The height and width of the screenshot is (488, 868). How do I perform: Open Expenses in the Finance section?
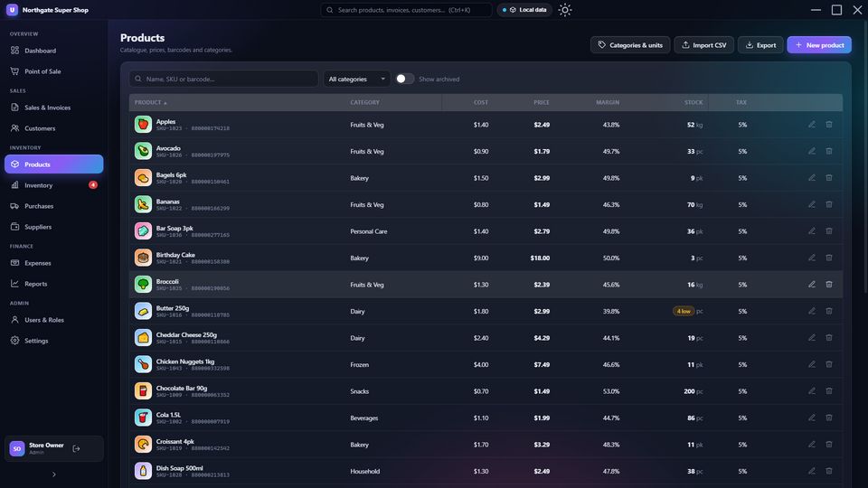point(53,263)
